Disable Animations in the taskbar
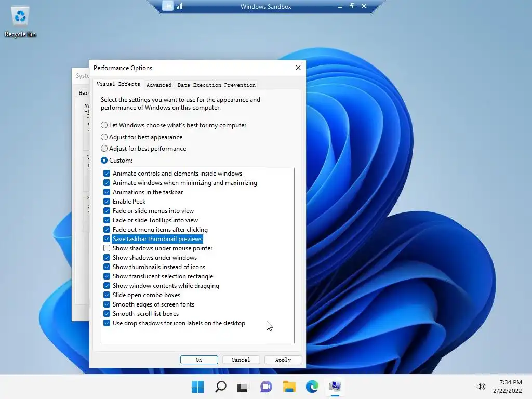Screen dimensions: 532x399 [x=107, y=192]
